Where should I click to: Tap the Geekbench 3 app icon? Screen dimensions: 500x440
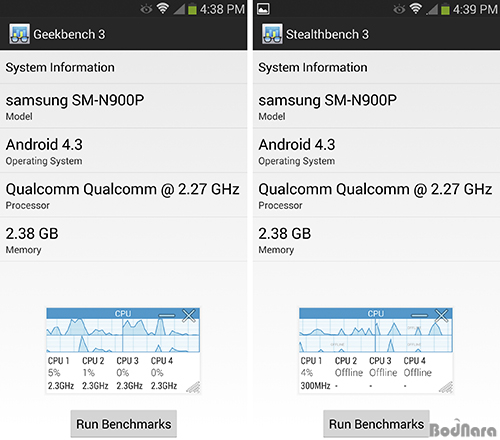pyautogui.click(x=19, y=34)
